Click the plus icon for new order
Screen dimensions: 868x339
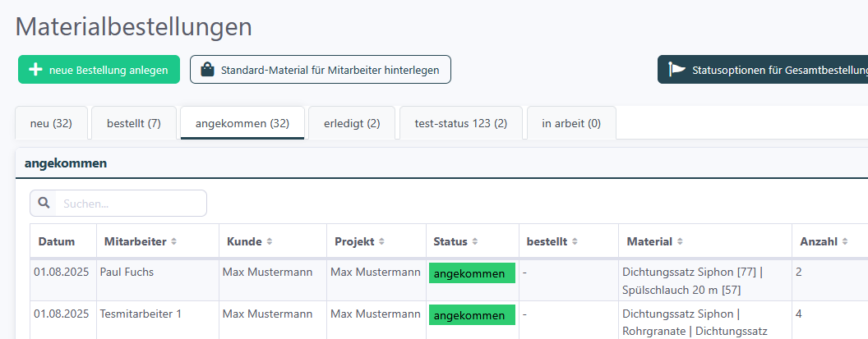click(x=35, y=70)
